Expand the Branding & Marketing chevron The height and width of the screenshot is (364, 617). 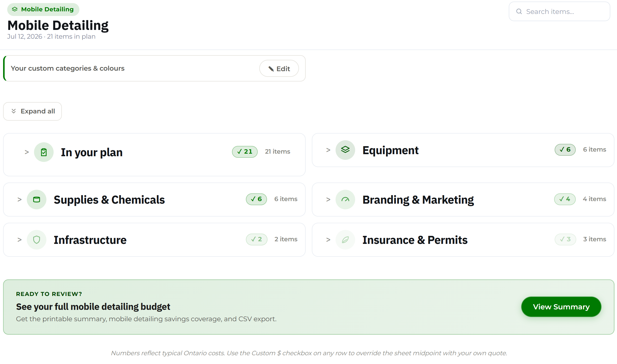pos(328,200)
